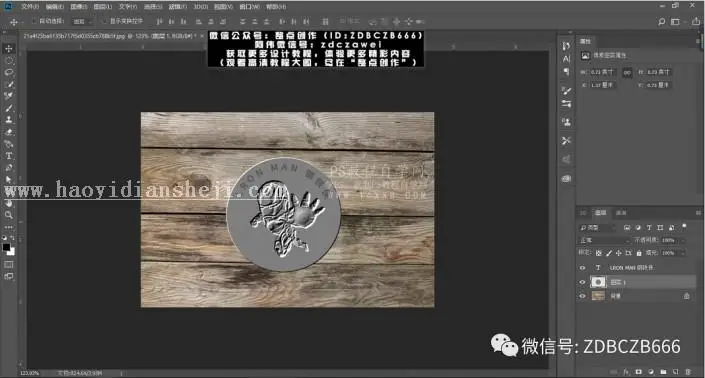This screenshot has height=378, width=705.
Task: Click the Quick Mask mode icon
Action: coord(9,264)
